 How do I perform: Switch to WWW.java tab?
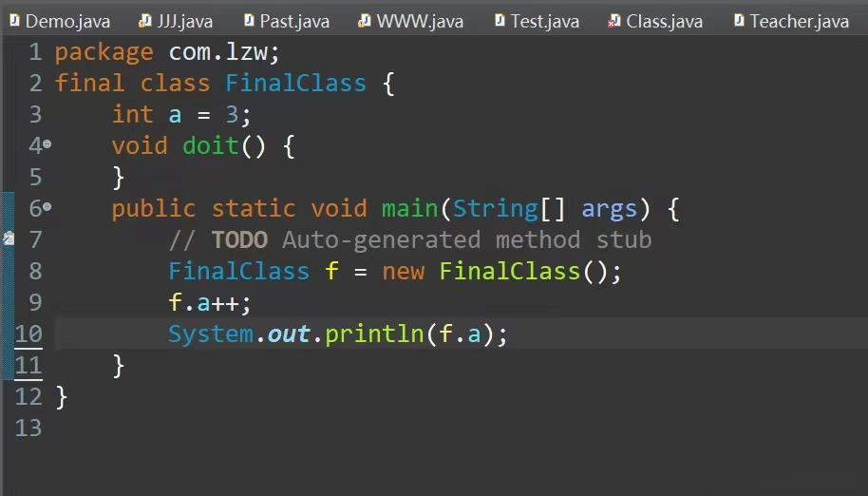(411, 22)
